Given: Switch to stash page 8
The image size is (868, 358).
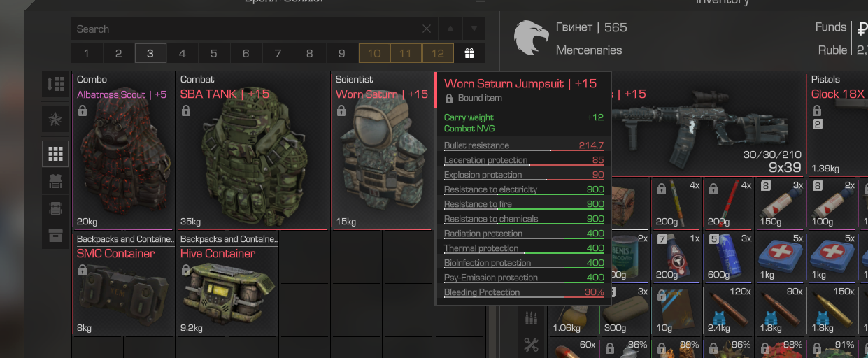Looking at the screenshot, I should (x=310, y=53).
